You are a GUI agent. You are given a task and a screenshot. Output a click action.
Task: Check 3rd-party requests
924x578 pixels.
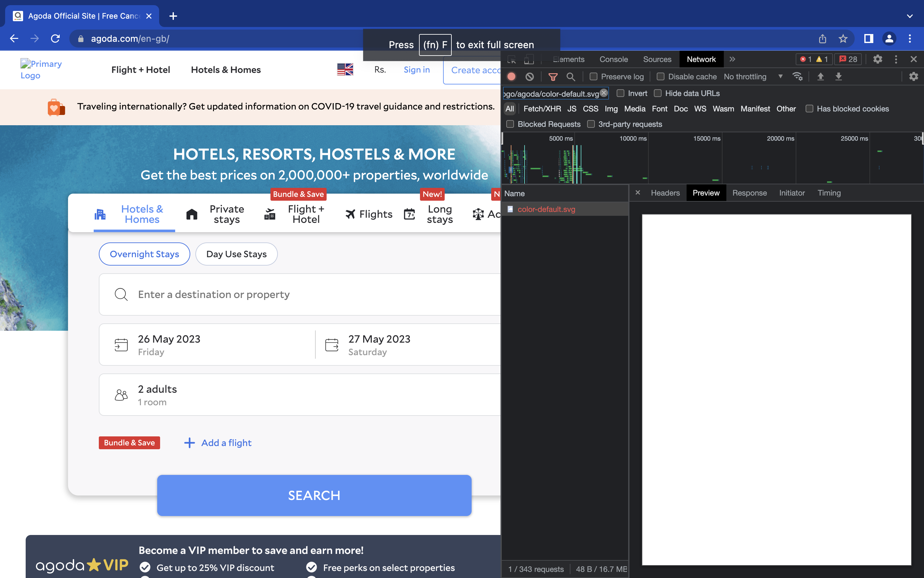pos(591,124)
